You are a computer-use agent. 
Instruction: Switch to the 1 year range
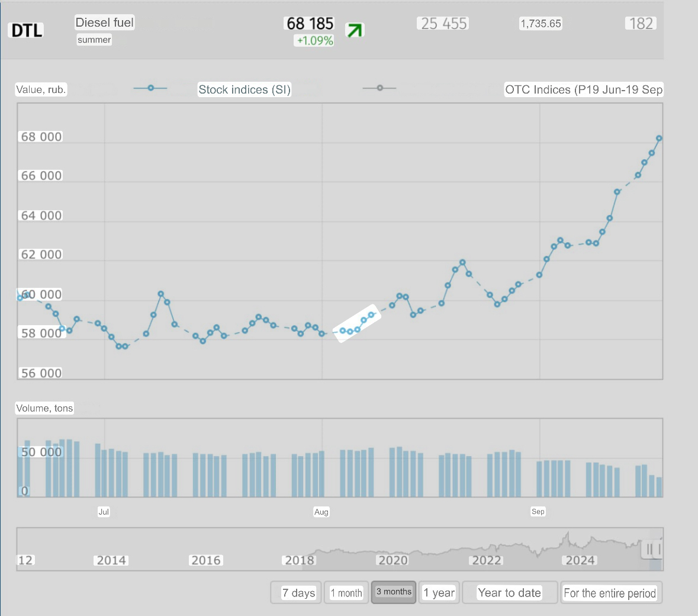[x=439, y=593]
